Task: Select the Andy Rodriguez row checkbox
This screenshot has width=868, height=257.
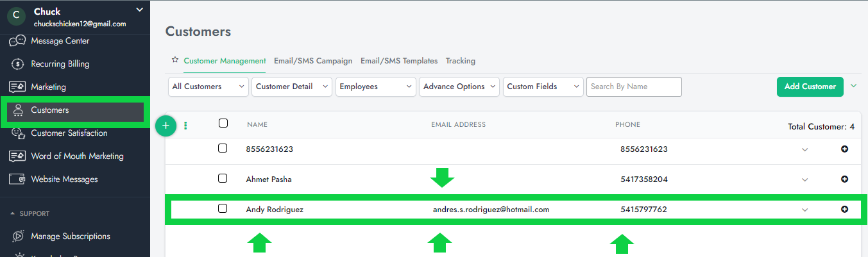Action: pyautogui.click(x=223, y=208)
